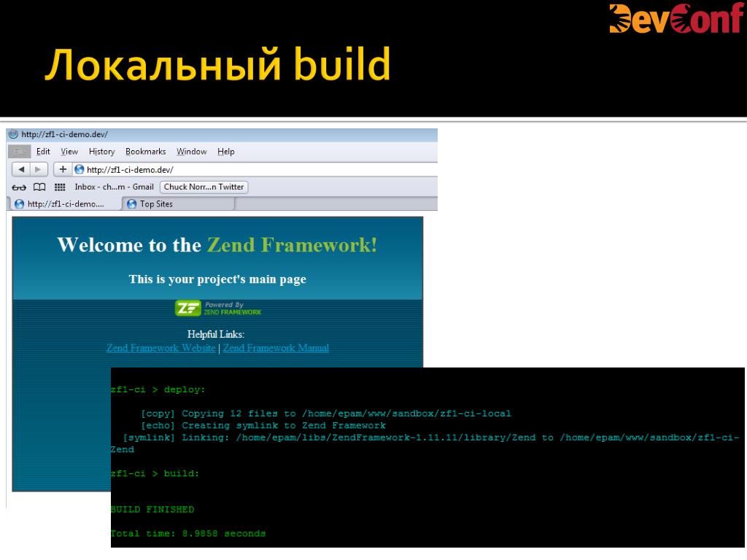Open Top Sites grid icon
The height and width of the screenshot is (560, 747).
pos(60,187)
